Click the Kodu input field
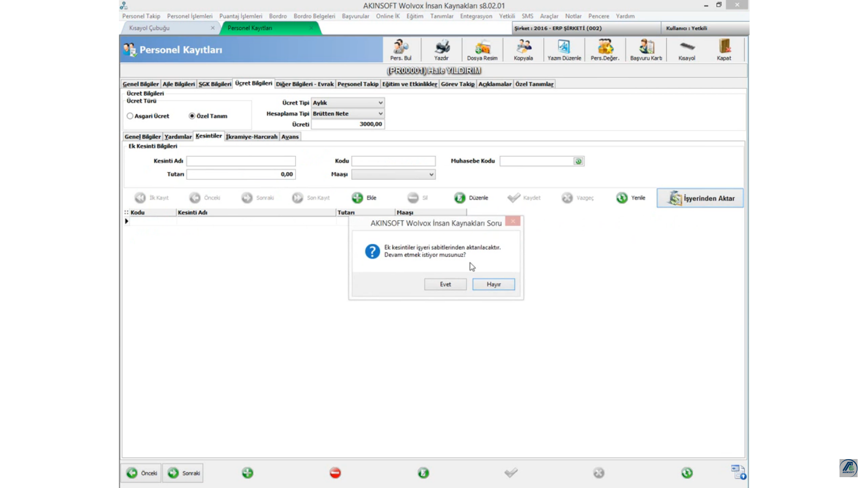 click(393, 161)
